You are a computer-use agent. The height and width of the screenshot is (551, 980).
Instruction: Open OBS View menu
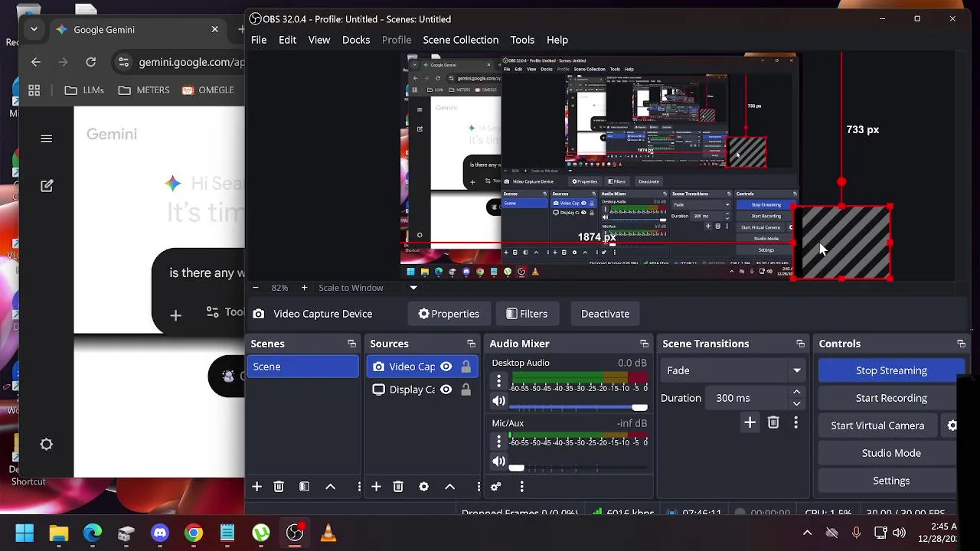[x=319, y=40]
